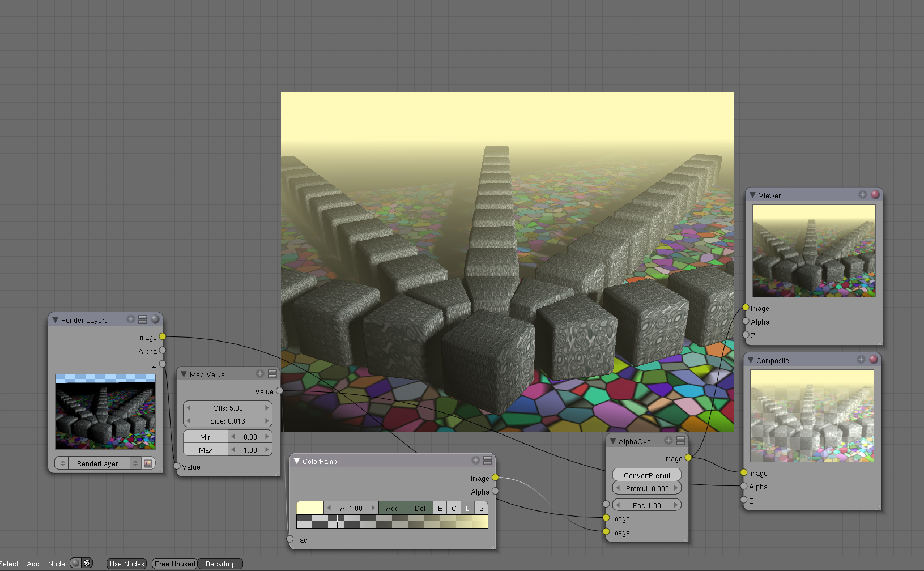
Task: Open the Add menu in the footer
Action: (33, 564)
